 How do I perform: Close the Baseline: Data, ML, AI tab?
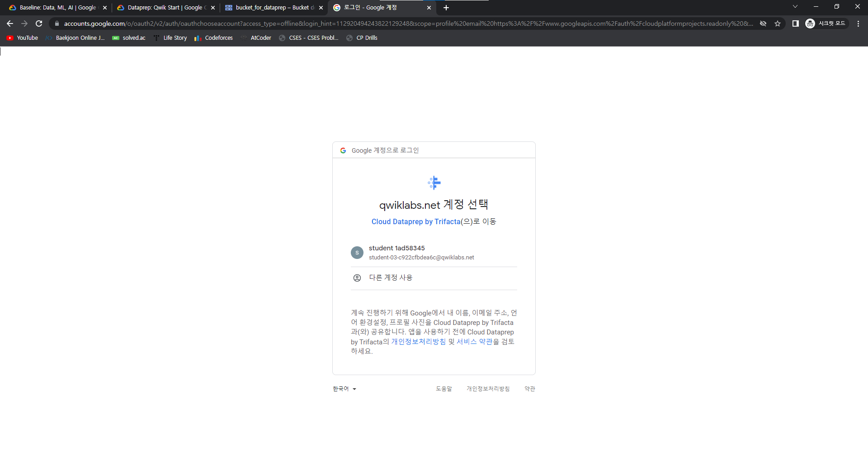(105, 8)
